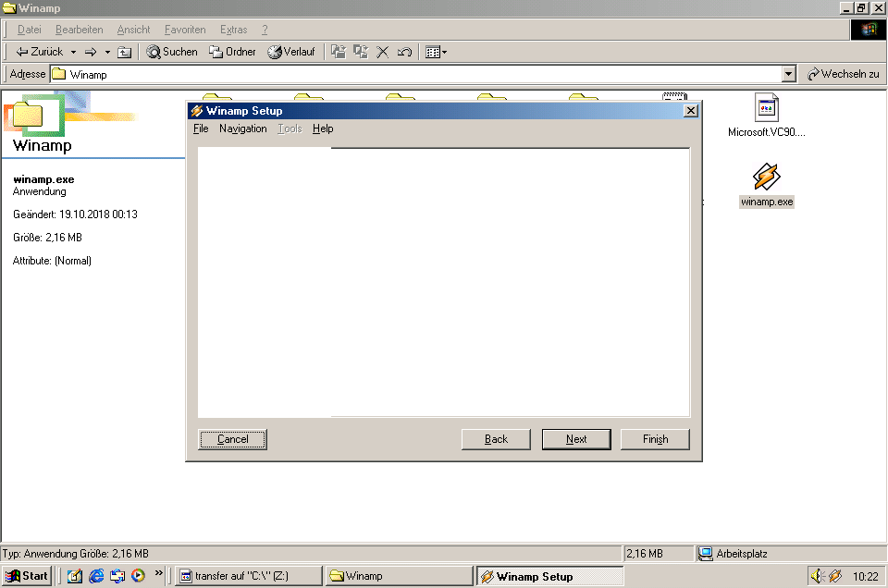Launch Internet Explorer from quick launch
The image size is (888, 588).
[96, 576]
